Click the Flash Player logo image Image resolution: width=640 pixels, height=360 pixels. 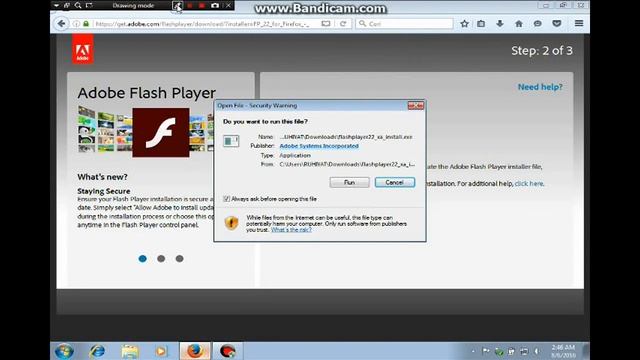click(161, 133)
